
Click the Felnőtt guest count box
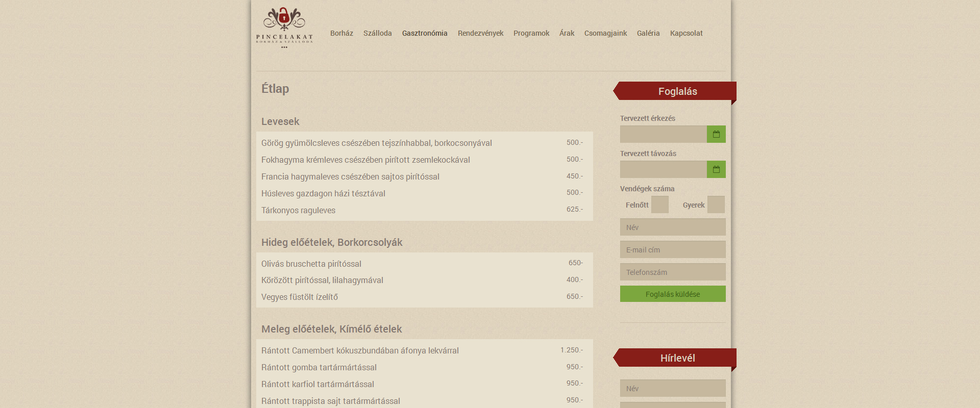659,205
